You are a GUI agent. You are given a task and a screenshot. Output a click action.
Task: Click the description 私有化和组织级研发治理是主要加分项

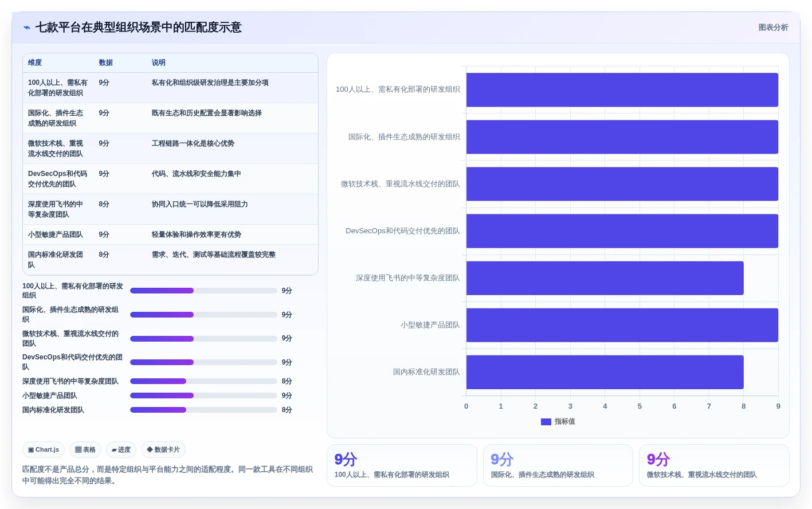(210, 83)
